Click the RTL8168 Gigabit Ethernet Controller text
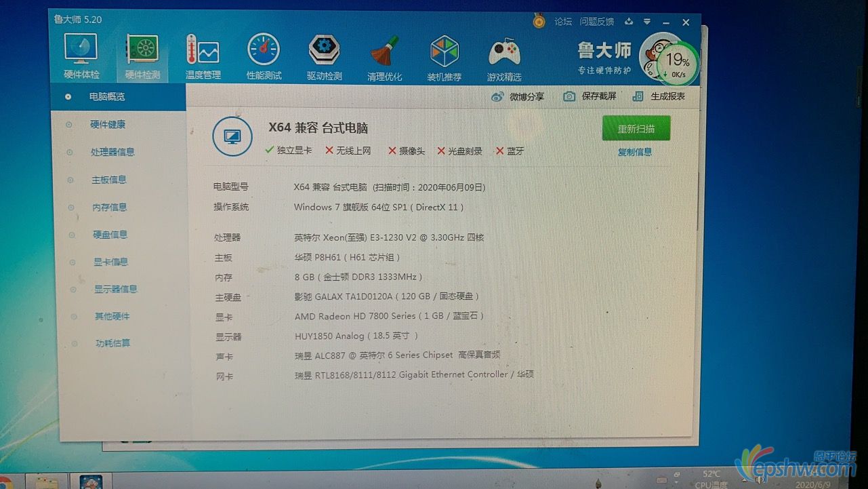This screenshot has height=489, width=868. [414, 374]
